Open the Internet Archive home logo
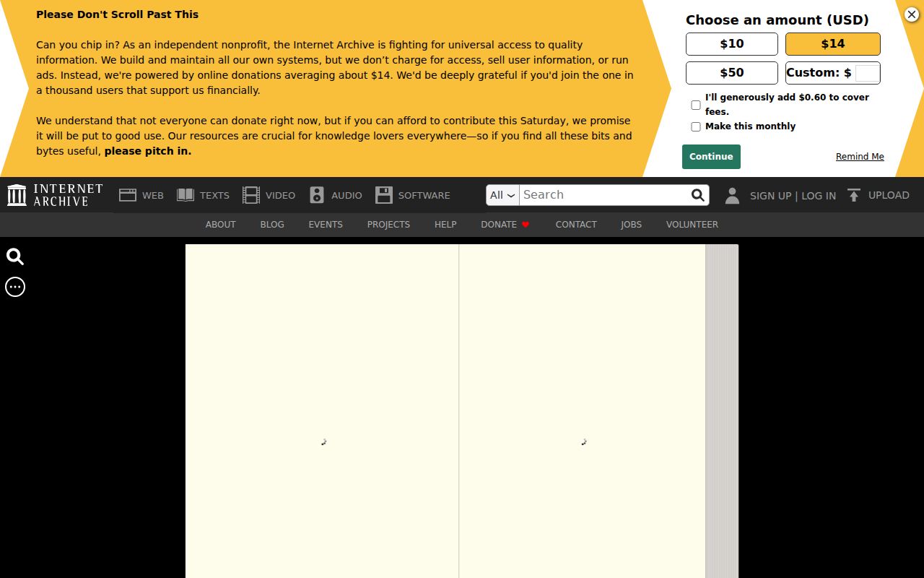 pos(55,195)
